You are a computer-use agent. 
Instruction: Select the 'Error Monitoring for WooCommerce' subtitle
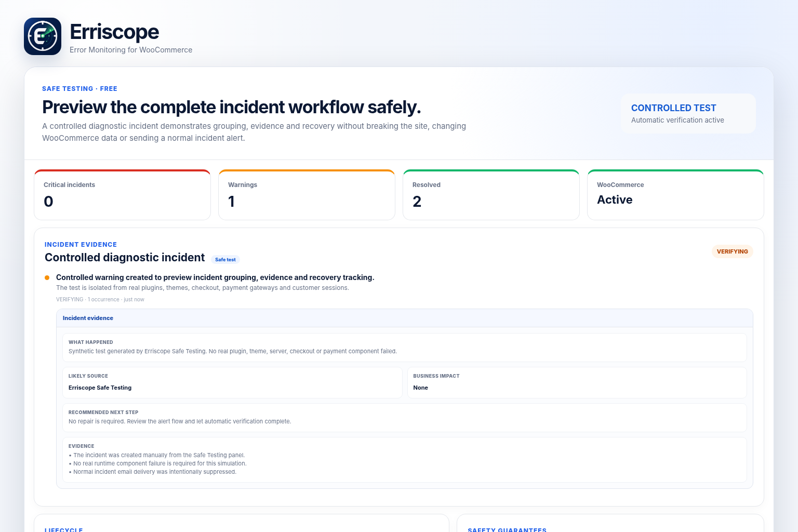(x=131, y=50)
